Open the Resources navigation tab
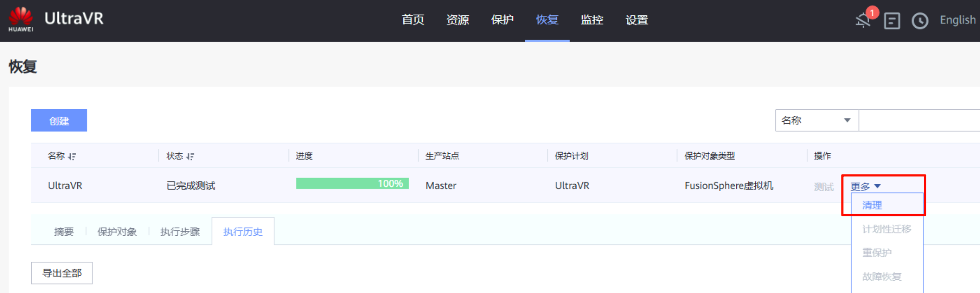 click(457, 20)
